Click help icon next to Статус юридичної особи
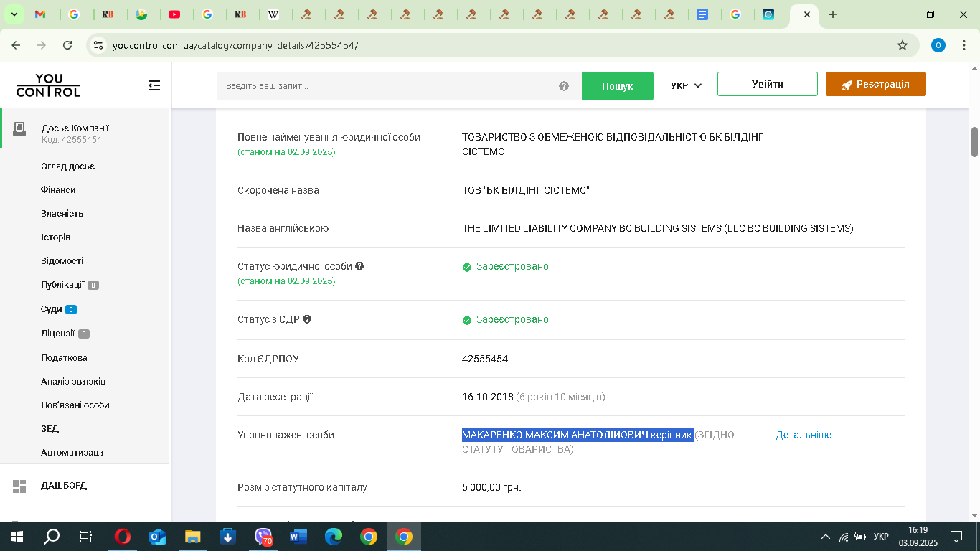 pos(359,266)
